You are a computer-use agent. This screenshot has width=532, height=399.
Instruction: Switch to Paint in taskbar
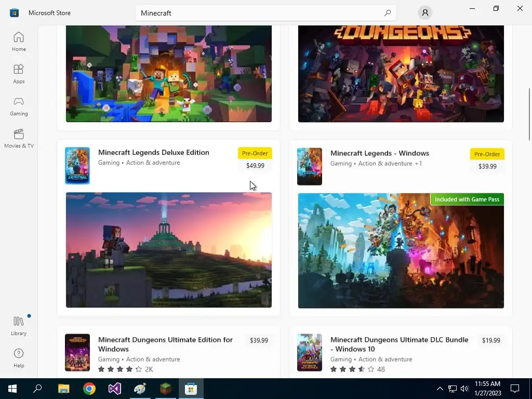(140, 389)
